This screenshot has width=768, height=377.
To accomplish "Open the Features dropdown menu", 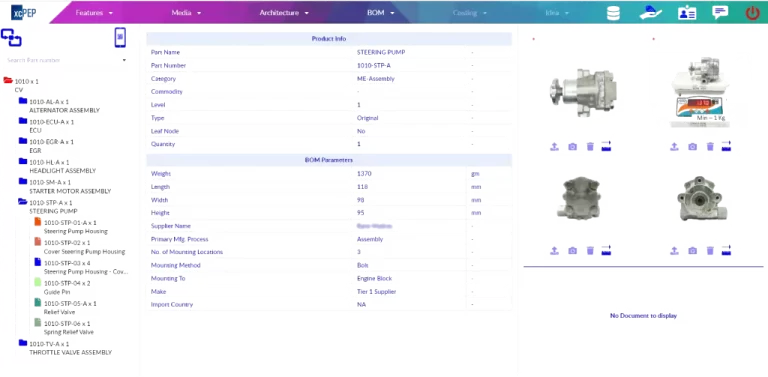I will pos(94,13).
